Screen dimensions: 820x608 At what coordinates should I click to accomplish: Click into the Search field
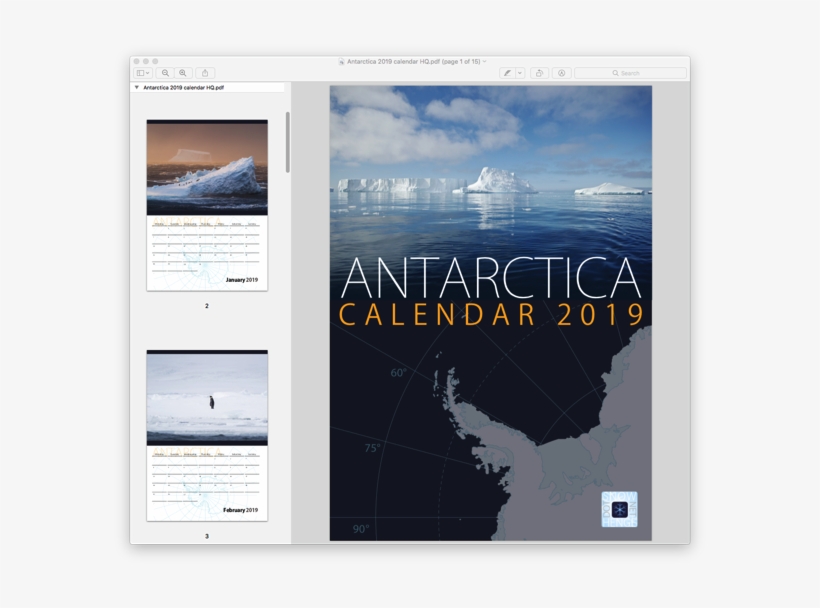click(630, 73)
